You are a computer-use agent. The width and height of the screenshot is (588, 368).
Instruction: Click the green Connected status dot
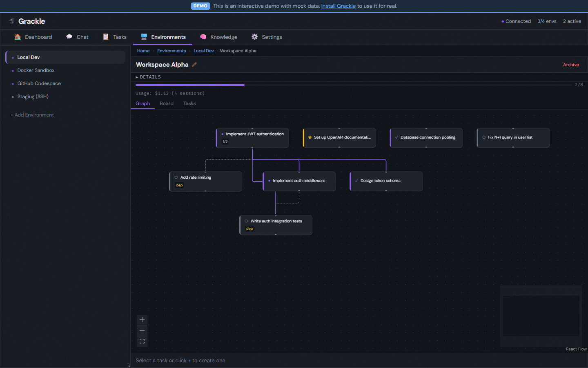(503, 21)
